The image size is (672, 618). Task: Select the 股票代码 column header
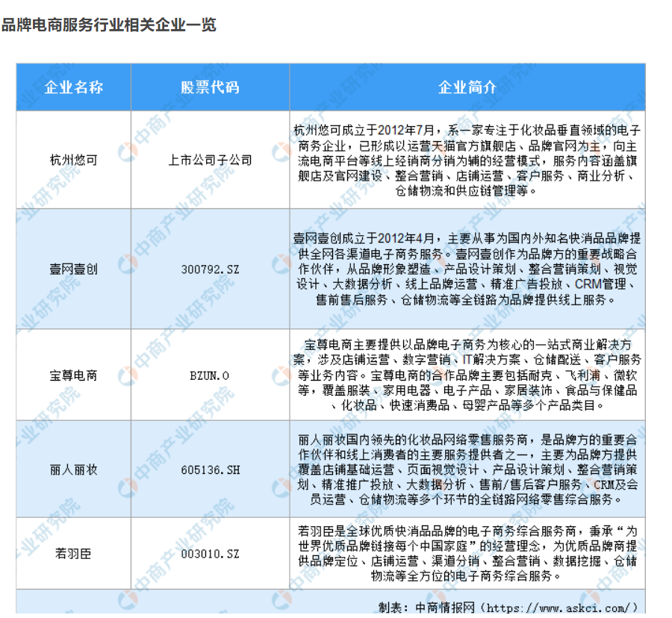[x=210, y=87]
